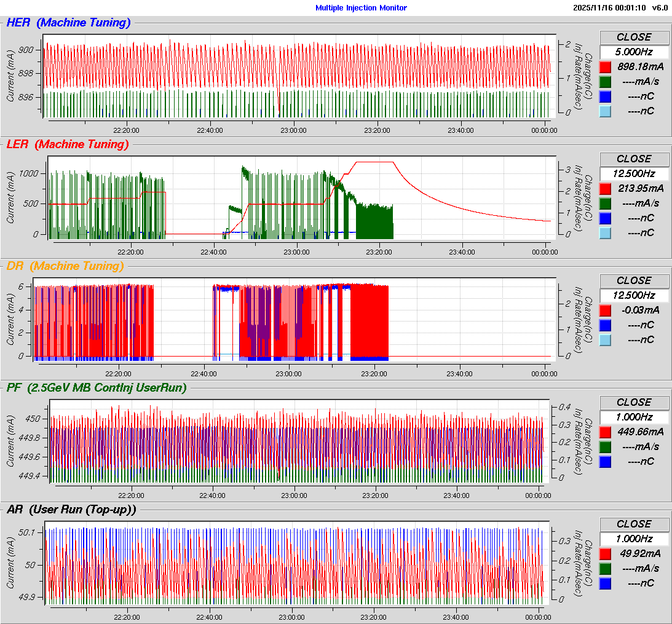Close the AR Top-up panel
The width and height of the screenshot is (672, 624).
pos(634,524)
